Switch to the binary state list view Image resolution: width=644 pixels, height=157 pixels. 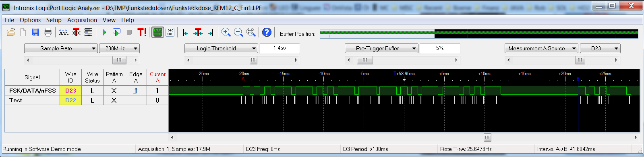tap(170, 32)
